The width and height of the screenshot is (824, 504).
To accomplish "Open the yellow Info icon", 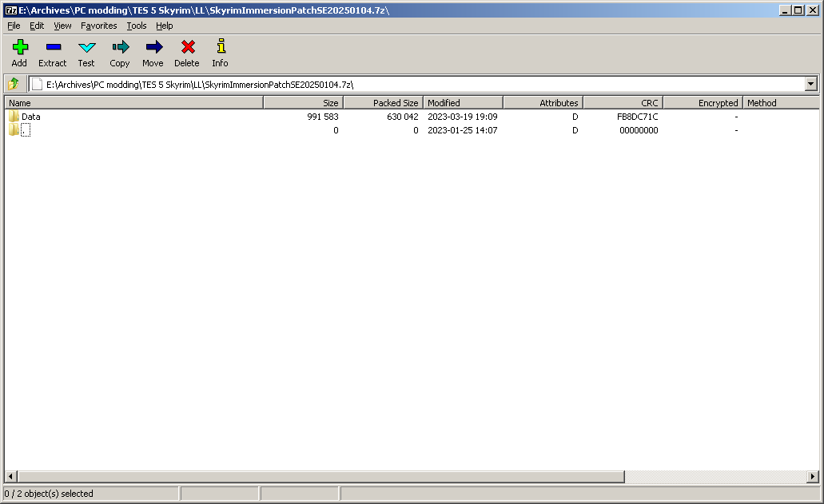I will (221, 46).
